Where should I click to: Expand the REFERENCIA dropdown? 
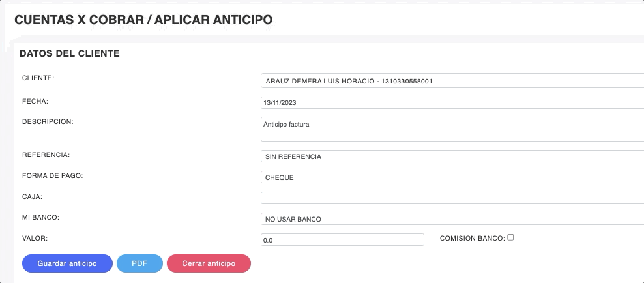tap(451, 156)
